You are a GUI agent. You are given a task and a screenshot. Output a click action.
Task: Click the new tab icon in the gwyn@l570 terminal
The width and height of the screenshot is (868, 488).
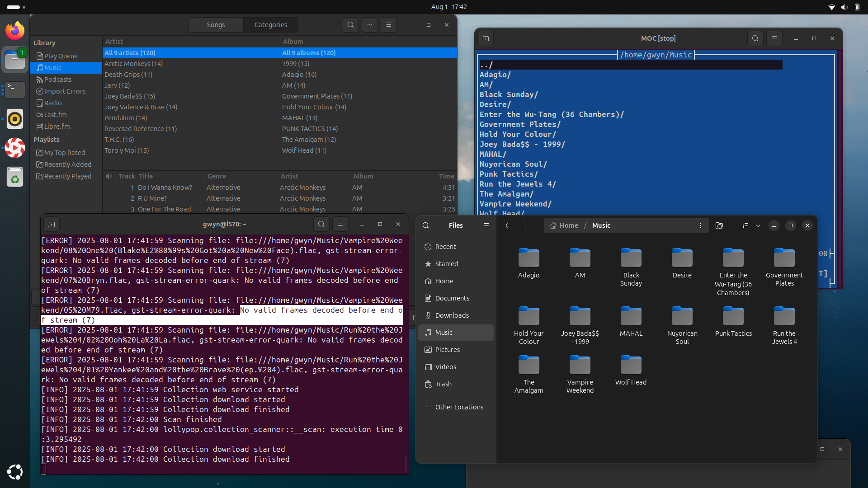coord(52,224)
